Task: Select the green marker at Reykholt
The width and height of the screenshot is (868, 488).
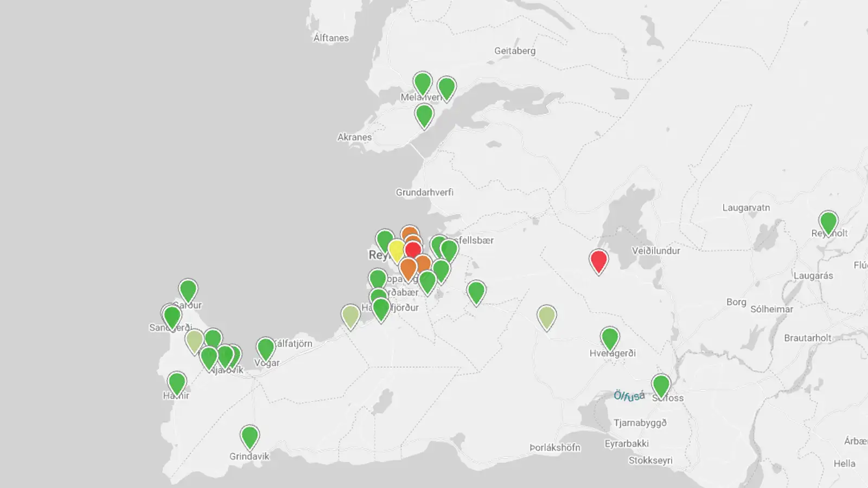Action: point(828,222)
